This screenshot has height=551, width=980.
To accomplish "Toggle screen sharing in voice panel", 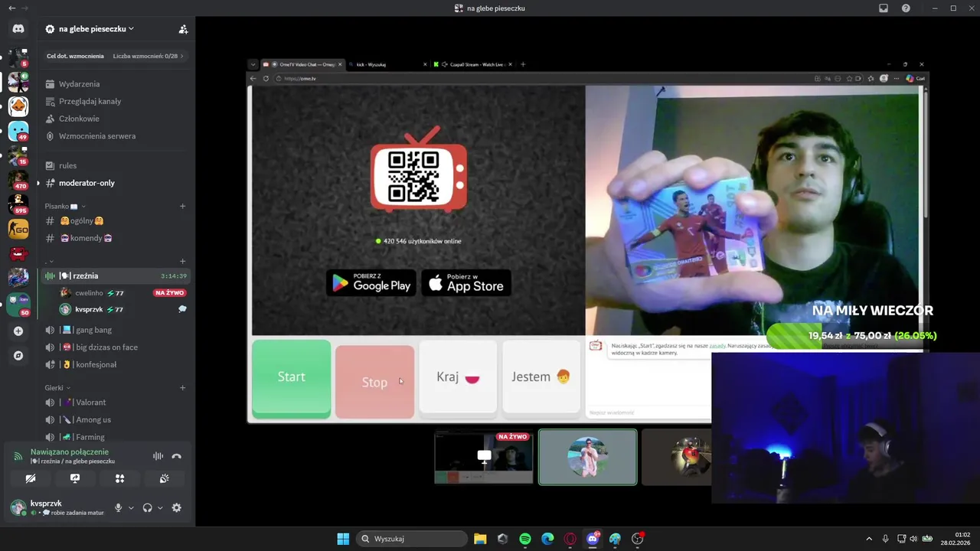I will tap(75, 478).
